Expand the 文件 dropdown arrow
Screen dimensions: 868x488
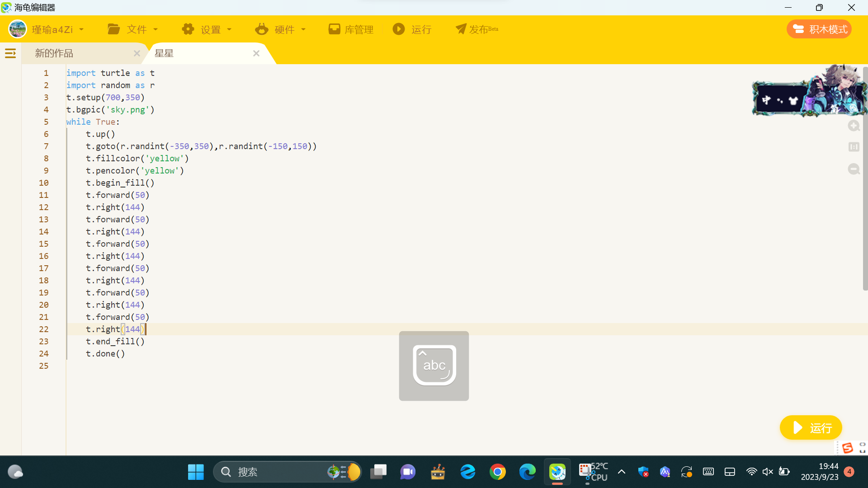pyautogui.click(x=156, y=29)
